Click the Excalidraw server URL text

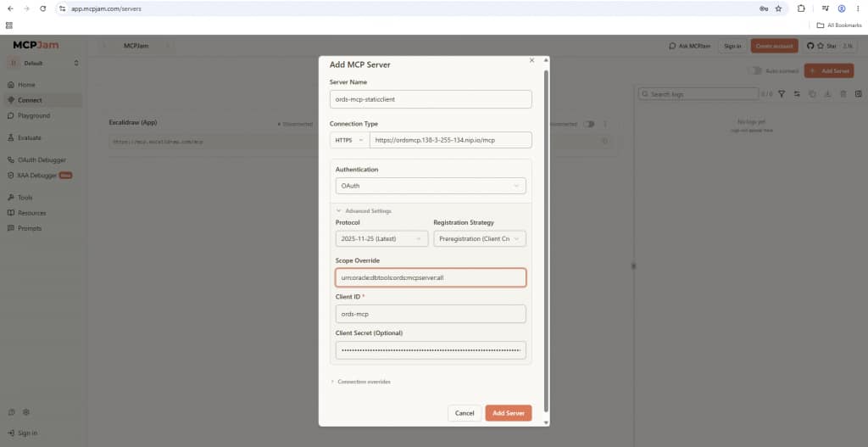click(158, 142)
